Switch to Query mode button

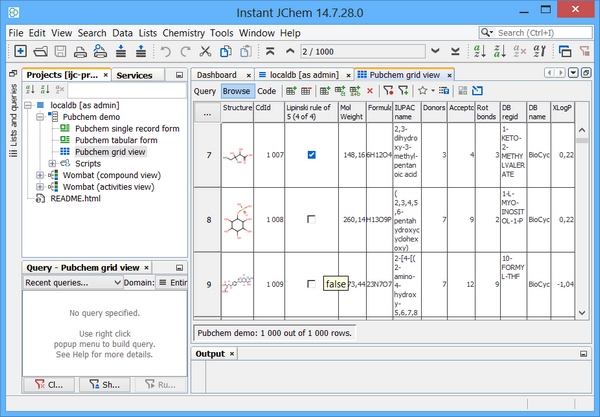coord(204,91)
